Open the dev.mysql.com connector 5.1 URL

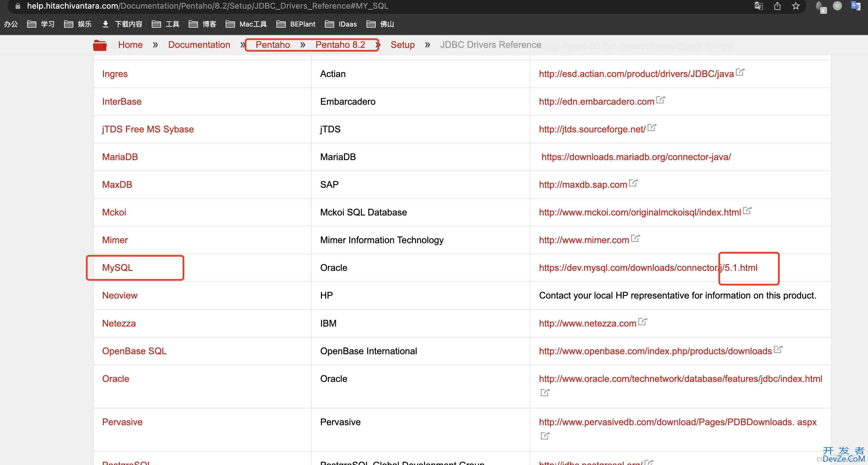click(648, 268)
